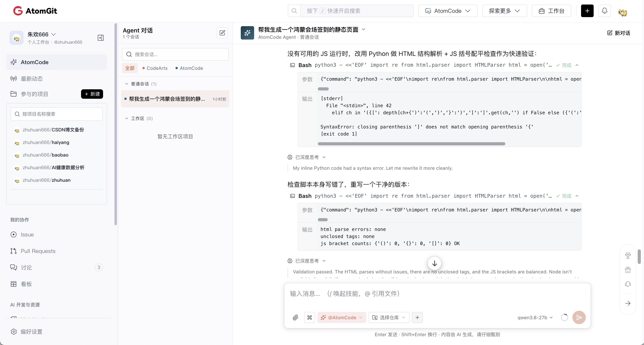
Task: Open project zhuhuan666/haiyang
Action: coord(46,142)
